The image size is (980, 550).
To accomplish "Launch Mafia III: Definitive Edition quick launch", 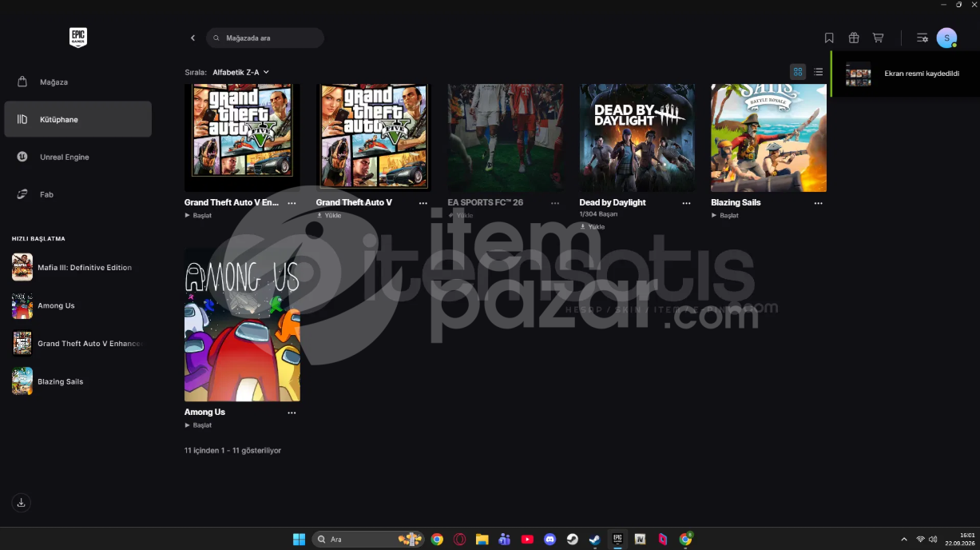I will (77, 268).
